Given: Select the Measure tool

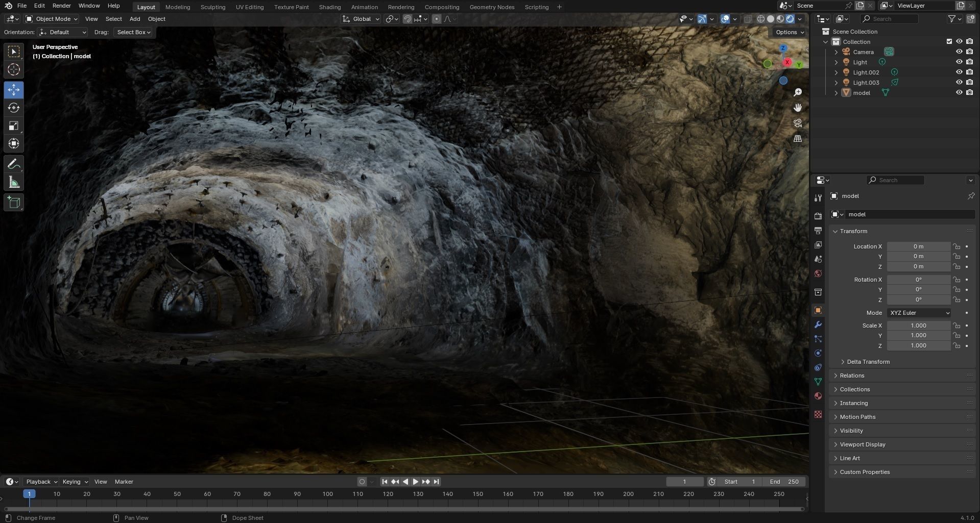Looking at the screenshot, I should point(14,182).
